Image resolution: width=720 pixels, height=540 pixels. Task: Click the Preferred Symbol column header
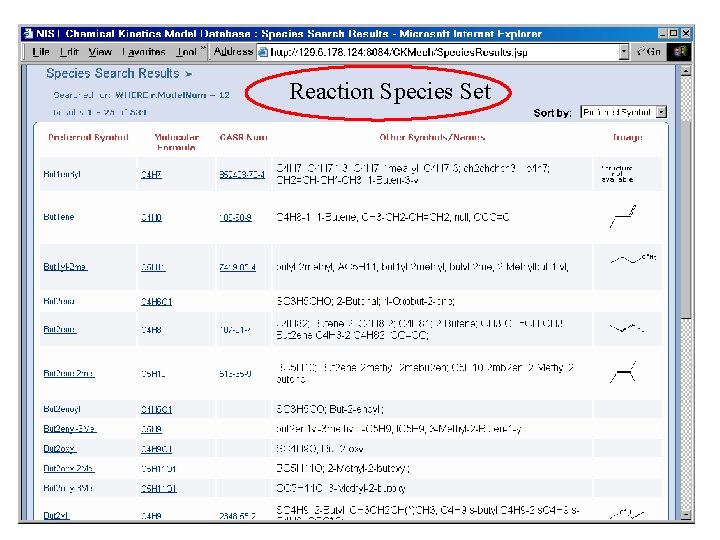pos(88,137)
